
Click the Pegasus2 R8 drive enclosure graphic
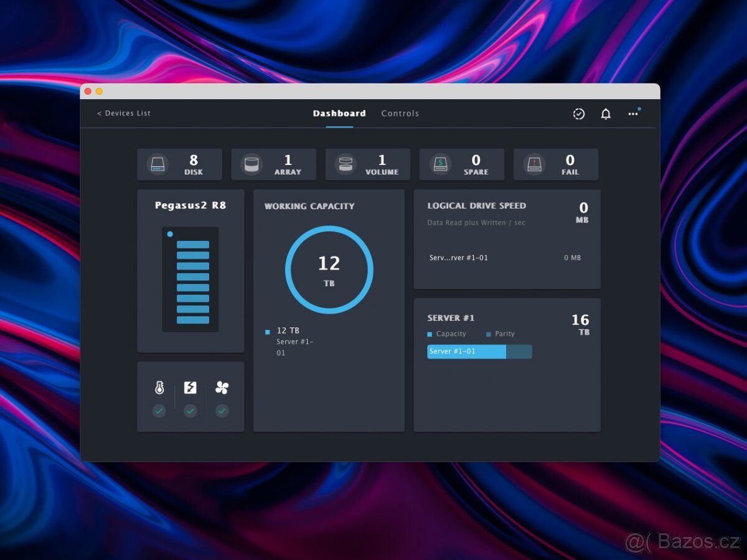[x=190, y=279]
